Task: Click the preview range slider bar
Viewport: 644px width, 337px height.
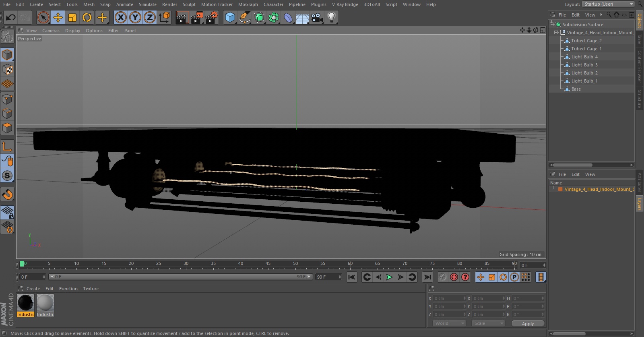Action: pos(181,277)
